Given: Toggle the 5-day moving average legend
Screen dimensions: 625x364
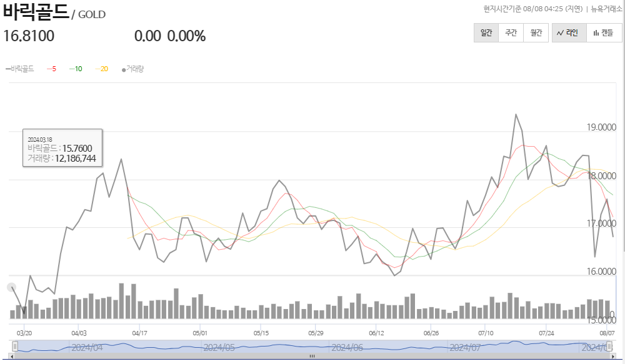Looking at the screenshot, I should 51,69.
